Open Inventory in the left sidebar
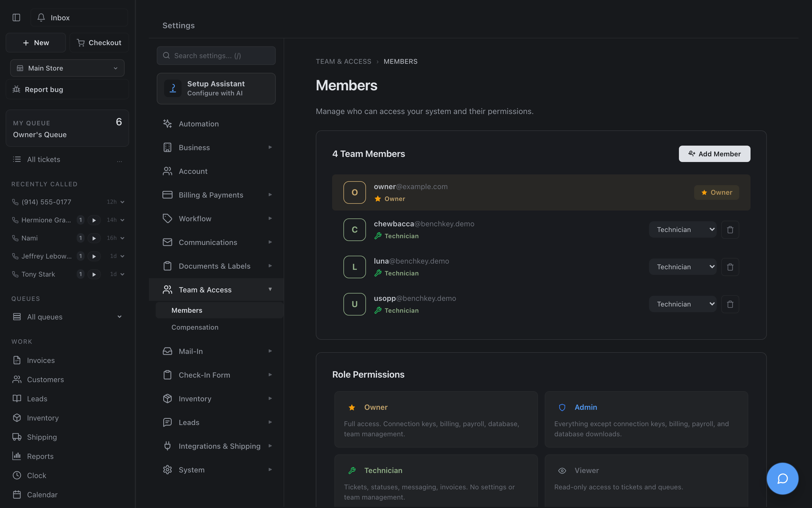812x508 pixels. [67, 418]
